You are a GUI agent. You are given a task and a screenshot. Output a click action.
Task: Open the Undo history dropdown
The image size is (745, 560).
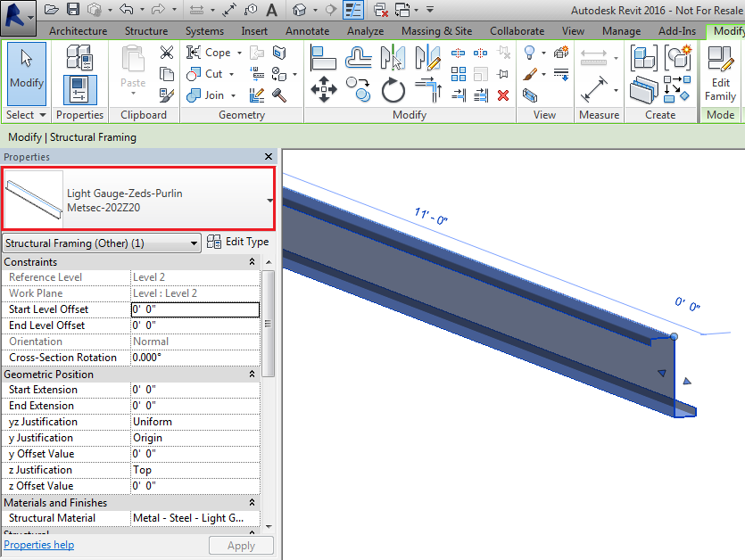click(x=142, y=10)
